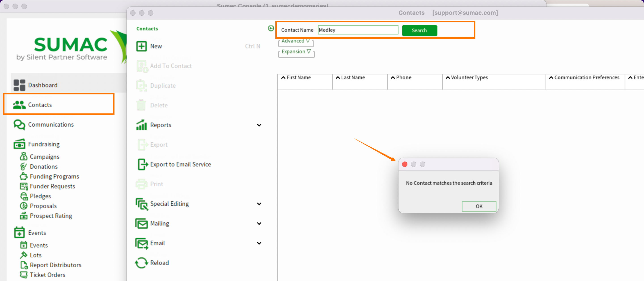Click the Funder Requests icon

(x=24, y=186)
